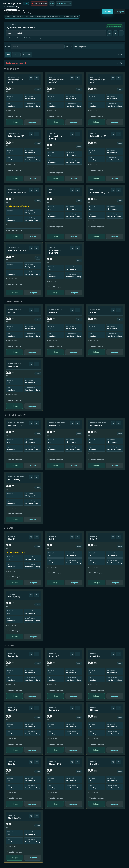Viewport: 129px width, 868px height.
Task: Favorite the Strontiumchlorid (SrCl2) card star
Action: tap(31, 78)
